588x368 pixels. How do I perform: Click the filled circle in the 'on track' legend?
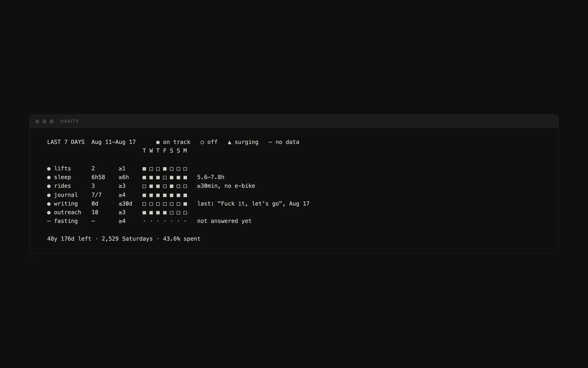[158, 142]
